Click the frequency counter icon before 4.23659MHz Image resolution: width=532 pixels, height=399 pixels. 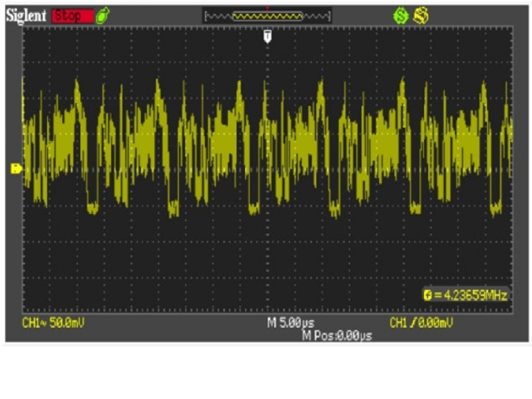coord(428,295)
